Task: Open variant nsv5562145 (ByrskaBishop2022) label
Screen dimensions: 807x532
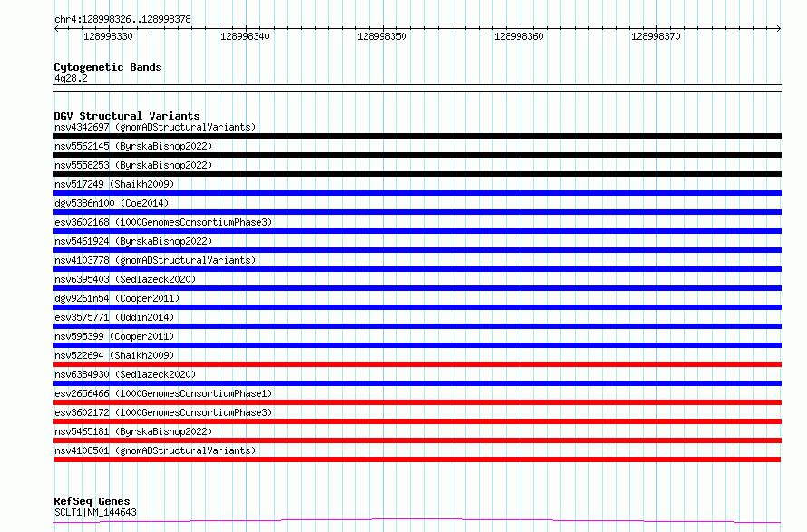Action: pyautogui.click(x=133, y=146)
